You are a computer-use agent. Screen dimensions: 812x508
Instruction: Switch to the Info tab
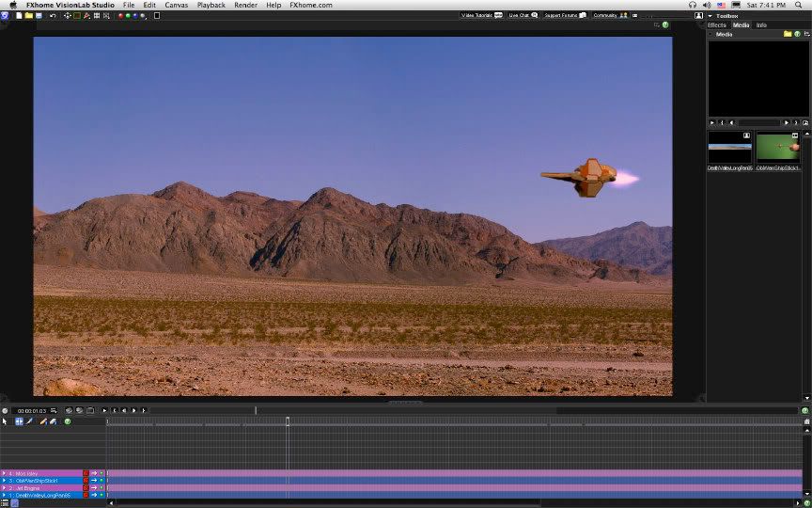pos(761,24)
